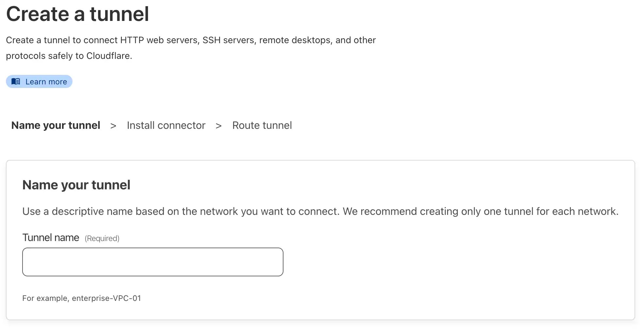Click the (Required) label next to Tunnel name

click(102, 238)
